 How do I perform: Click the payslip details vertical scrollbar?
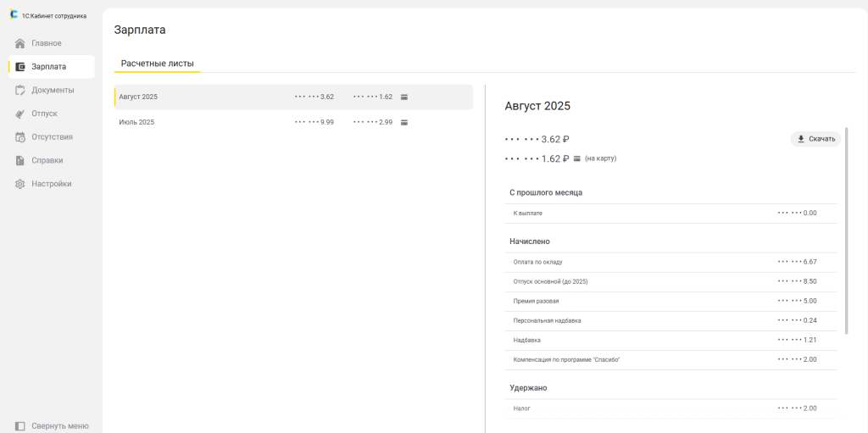[846, 229]
